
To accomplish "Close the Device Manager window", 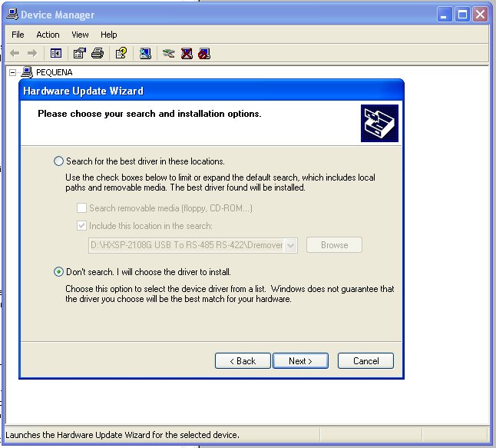I will coord(480,15).
